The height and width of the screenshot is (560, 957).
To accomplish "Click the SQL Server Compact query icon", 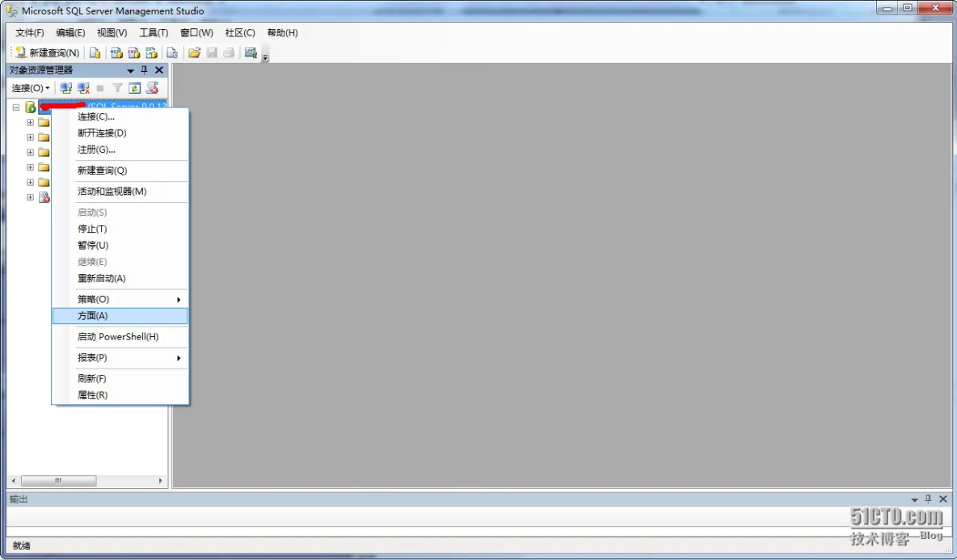I will (172, 53).
